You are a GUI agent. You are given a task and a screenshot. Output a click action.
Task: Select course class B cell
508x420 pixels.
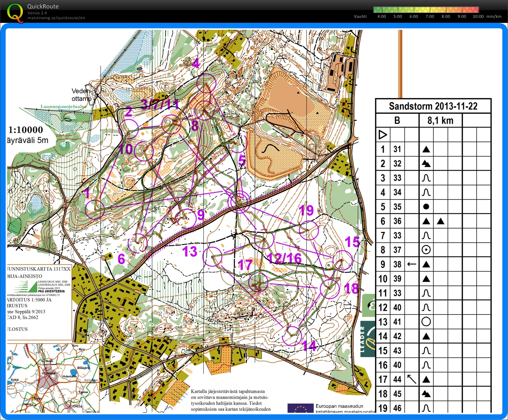[x=397, y=120]
